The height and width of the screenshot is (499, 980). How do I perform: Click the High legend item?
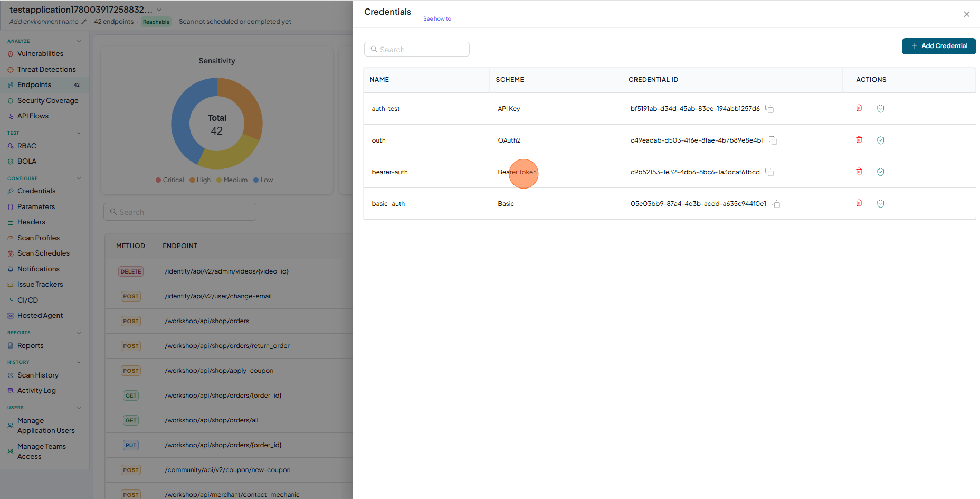pos(200,180)
